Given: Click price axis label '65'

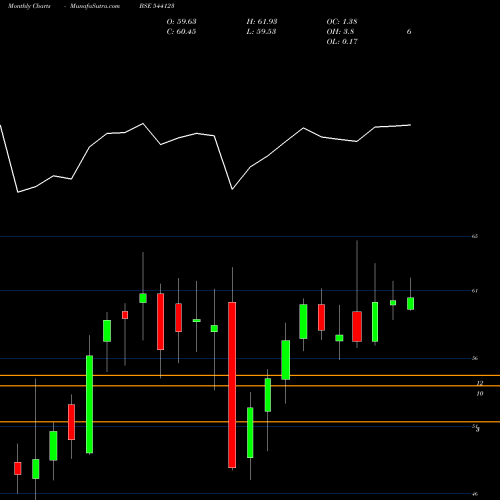Looking at the screenshot, I should click(x=475, y=236).
